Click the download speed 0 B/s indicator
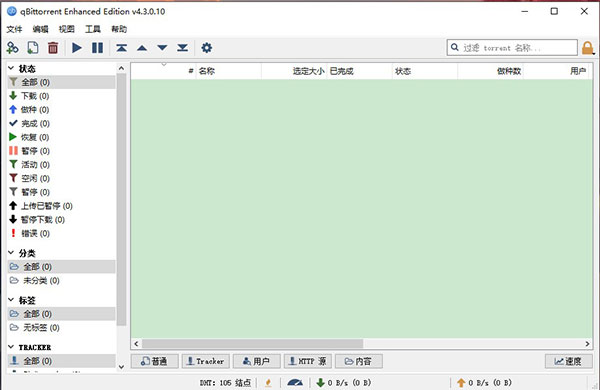The image size is (600, 390). (x=344, y=382)
